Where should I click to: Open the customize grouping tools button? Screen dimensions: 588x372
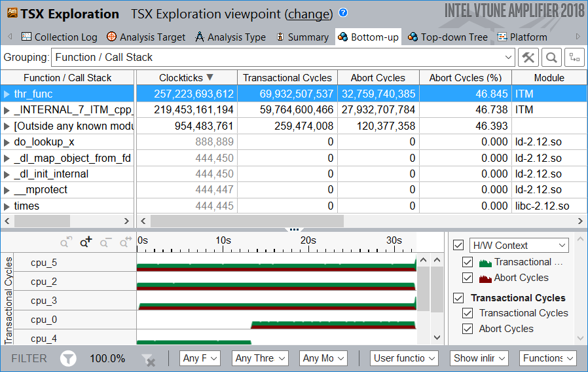pyautogui.click(x=528, y=58)
